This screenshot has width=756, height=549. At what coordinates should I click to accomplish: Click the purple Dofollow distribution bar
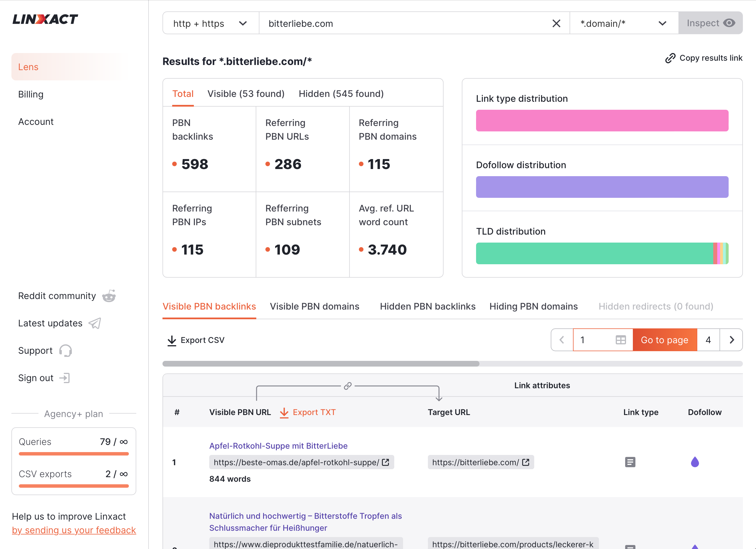tap(602, 187)
